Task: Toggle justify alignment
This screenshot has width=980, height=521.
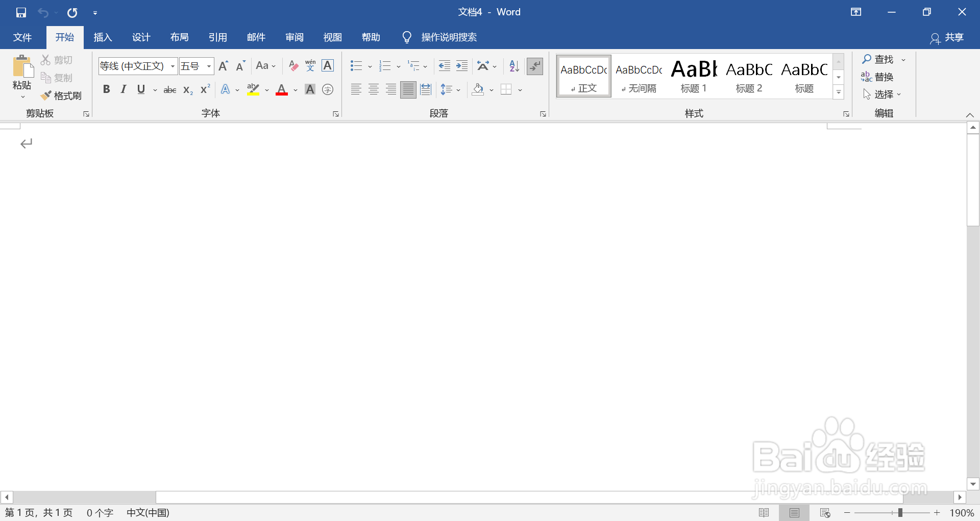Action: click(x=408, y=89)
